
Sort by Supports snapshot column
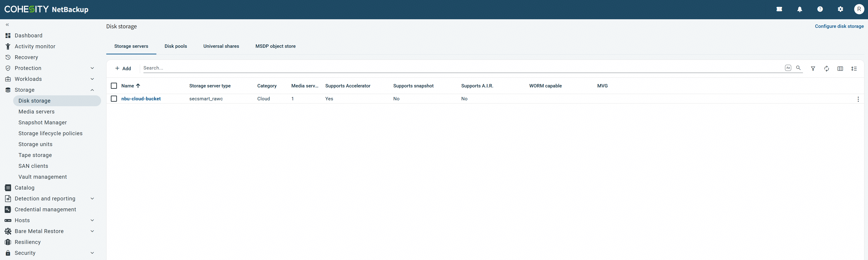click(x=413, y=86)
